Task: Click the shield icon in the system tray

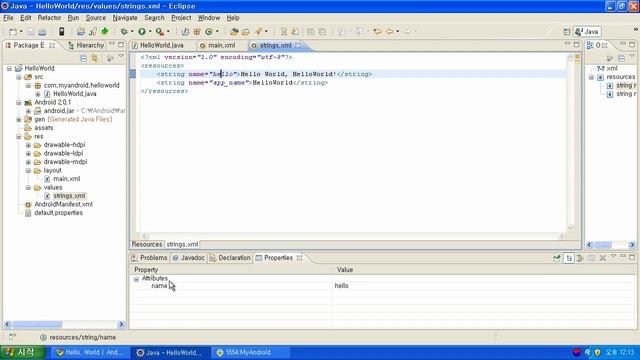Action: pos(598,352)
